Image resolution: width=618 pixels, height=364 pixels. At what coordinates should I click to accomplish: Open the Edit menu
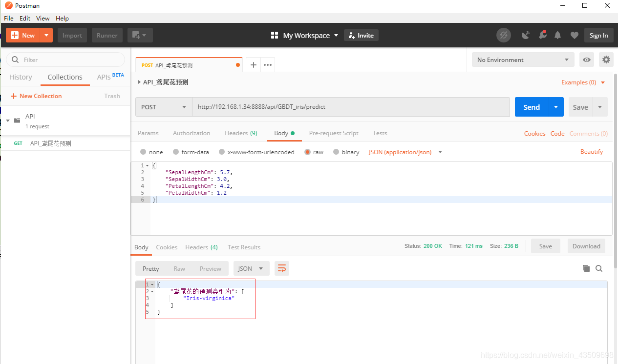(25, 18)
